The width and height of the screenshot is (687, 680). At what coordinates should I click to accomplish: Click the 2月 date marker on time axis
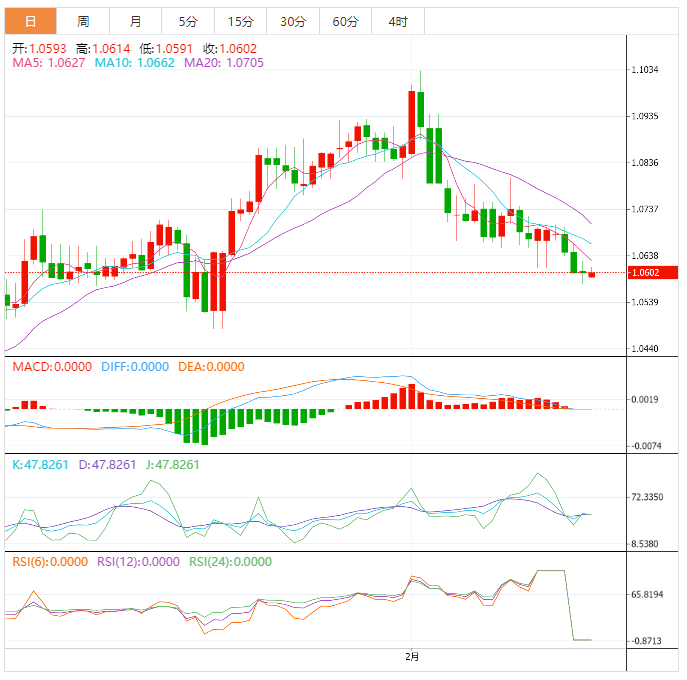(412, 656)
